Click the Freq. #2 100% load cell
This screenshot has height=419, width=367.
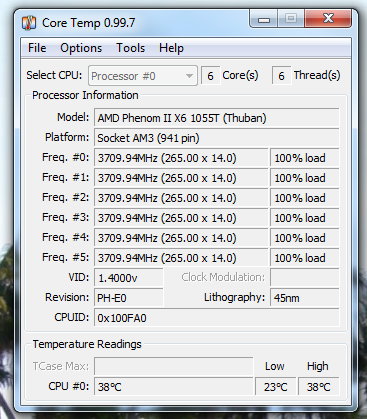(x=305, y=198)
